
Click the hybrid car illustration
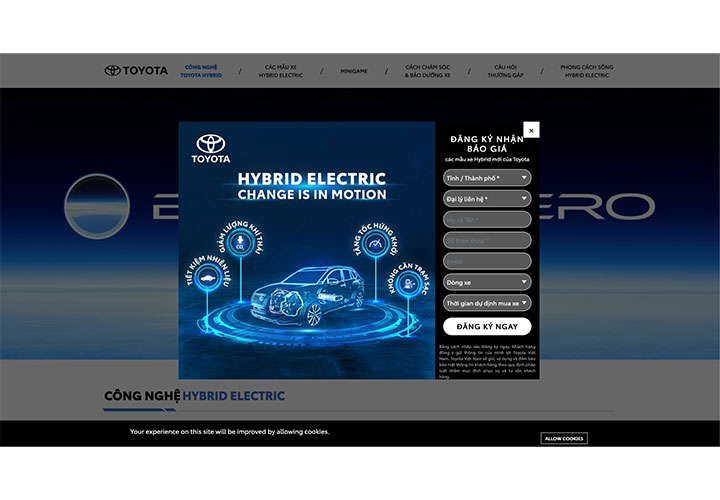[x=307, y=296]
